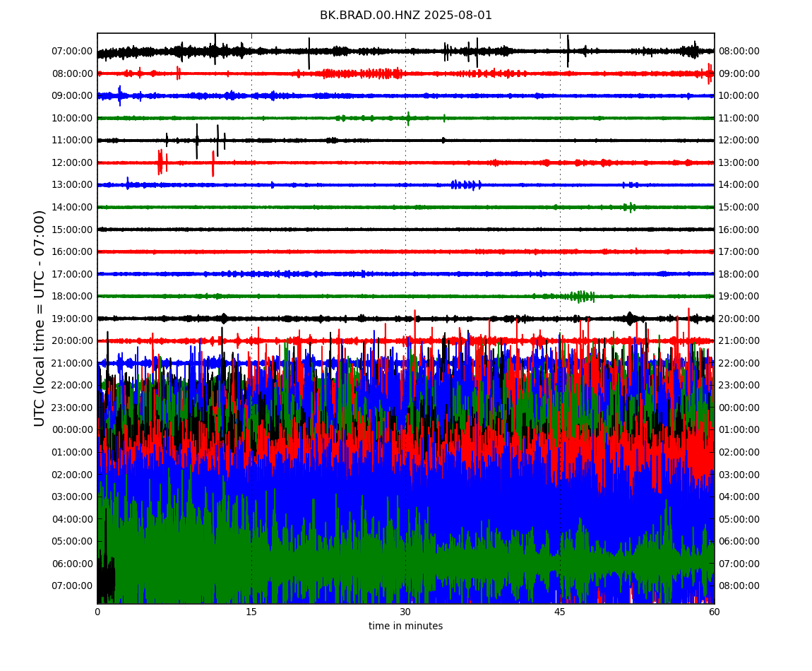Click x-axis tick label 45
The image size is (812, 671).
point(560,612)
